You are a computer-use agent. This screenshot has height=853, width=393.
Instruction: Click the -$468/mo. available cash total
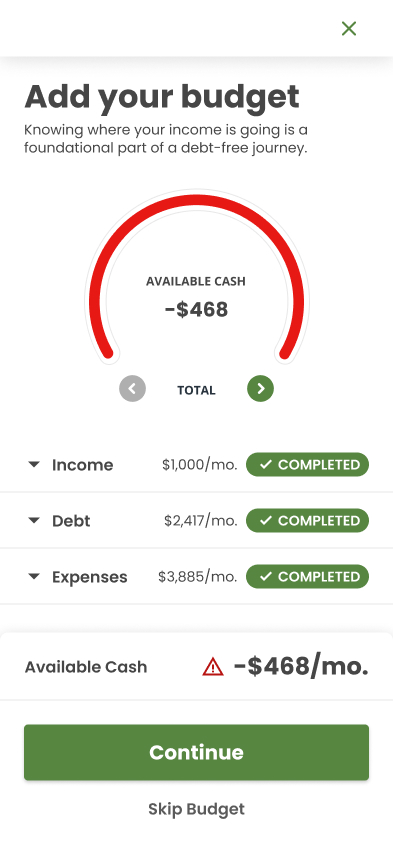tap(301, 666)
